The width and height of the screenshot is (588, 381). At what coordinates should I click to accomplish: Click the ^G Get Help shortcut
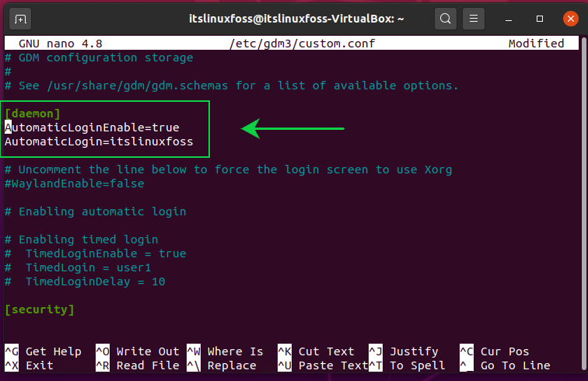tap(43, 351)
